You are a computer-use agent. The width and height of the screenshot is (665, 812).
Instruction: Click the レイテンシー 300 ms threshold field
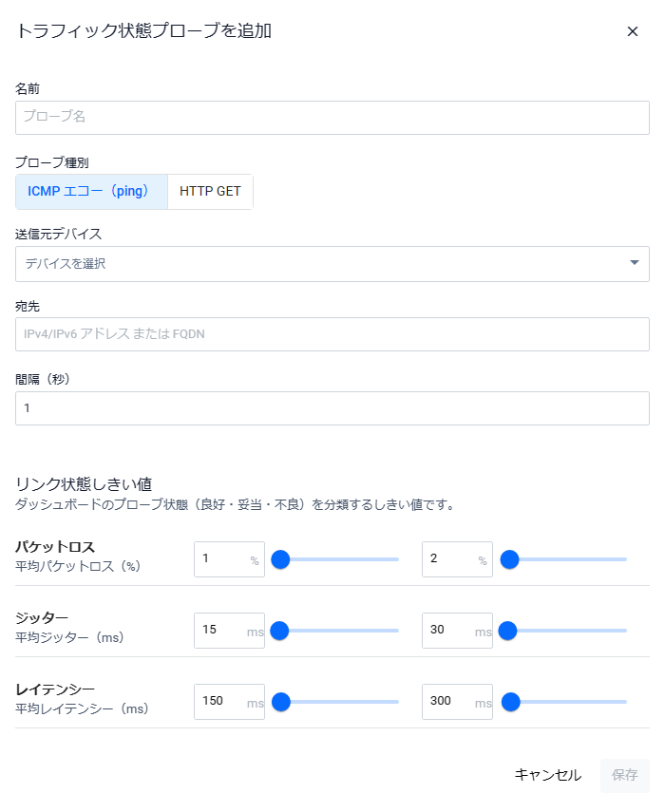(x=451, y=702)
